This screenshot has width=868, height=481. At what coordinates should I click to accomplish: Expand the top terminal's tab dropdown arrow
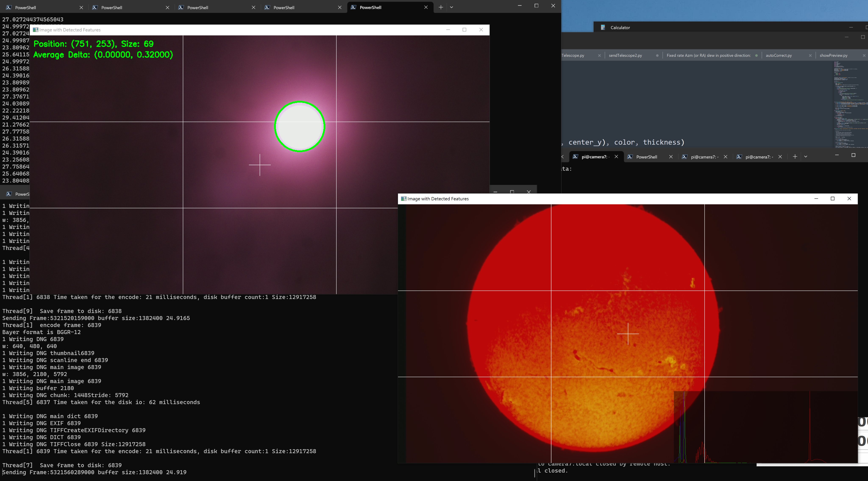click(452, 7)
